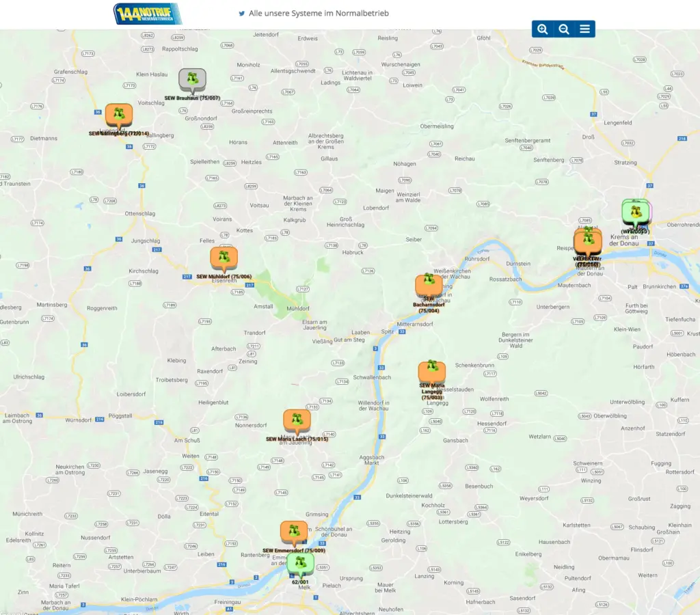Select the orange marker cluster labeled 75/016
Viewport: 700px width, 615px height.
[587, 241]
